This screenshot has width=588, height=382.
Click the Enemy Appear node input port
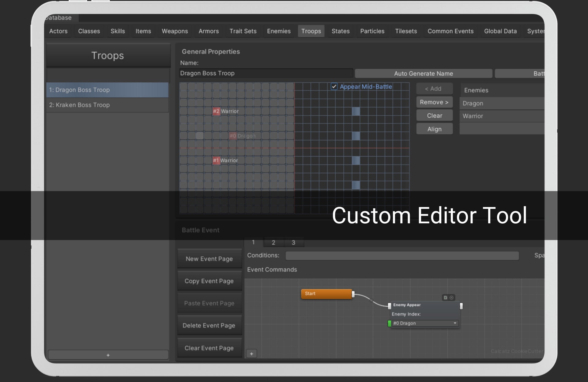click(389, 305)
